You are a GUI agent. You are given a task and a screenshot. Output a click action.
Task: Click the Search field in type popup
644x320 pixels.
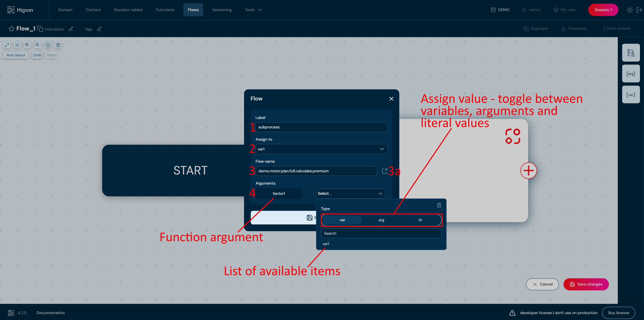click(x=381, y=233)
